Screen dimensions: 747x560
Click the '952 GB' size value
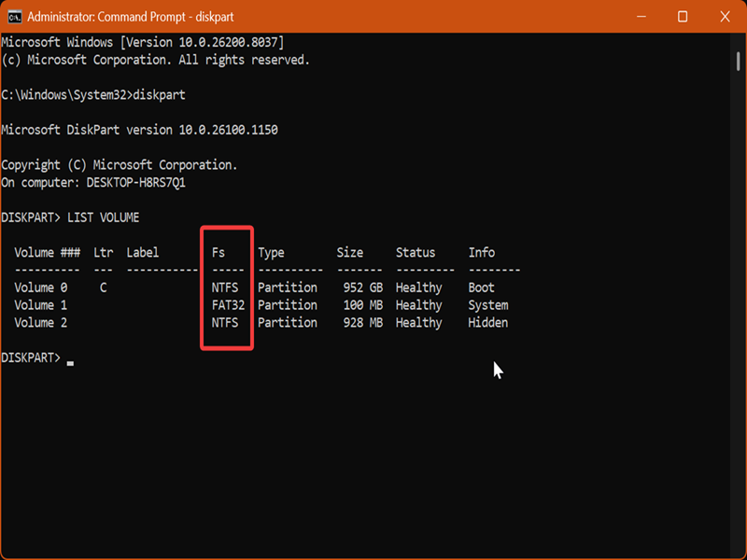point(363,287)
